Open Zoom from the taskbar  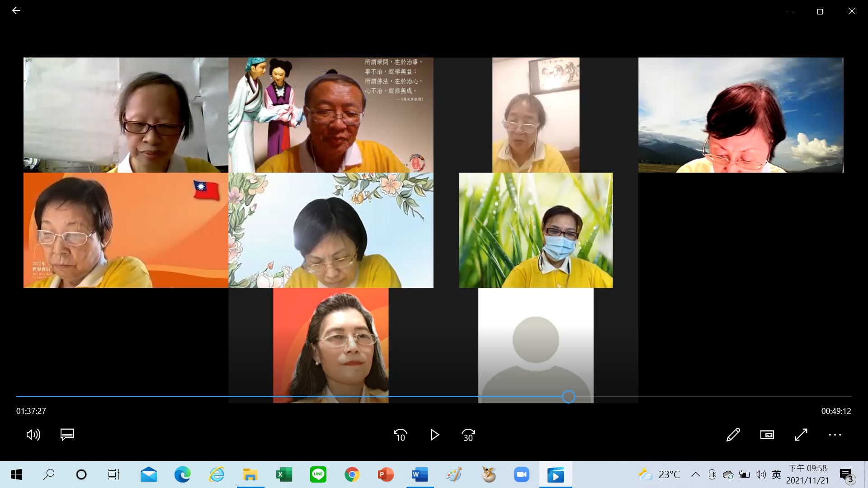pyautogui.click(x=521, y=474)
